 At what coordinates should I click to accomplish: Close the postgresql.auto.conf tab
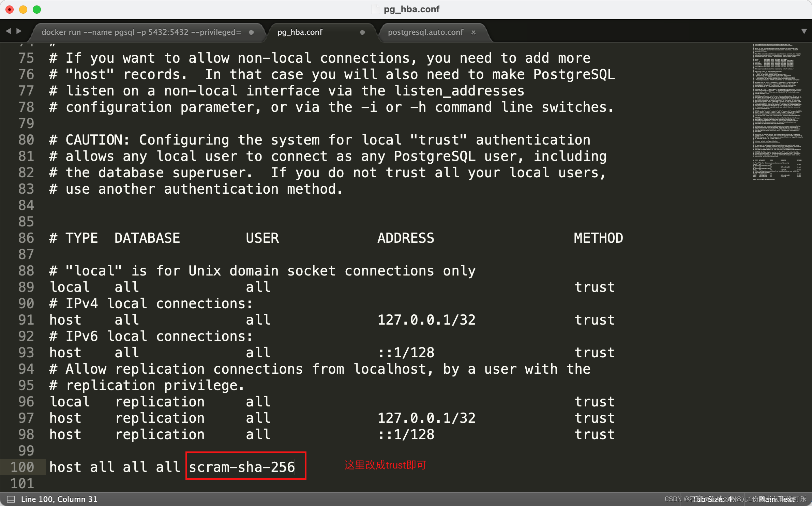473,32
